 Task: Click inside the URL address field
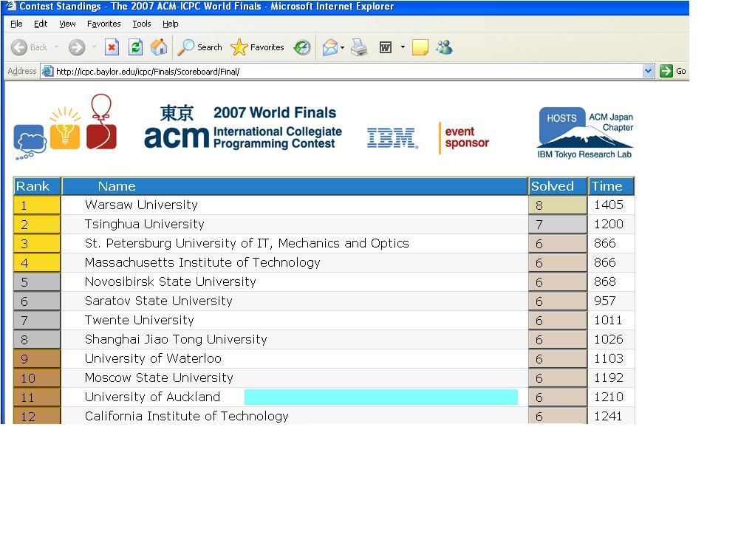click(340, 71)
